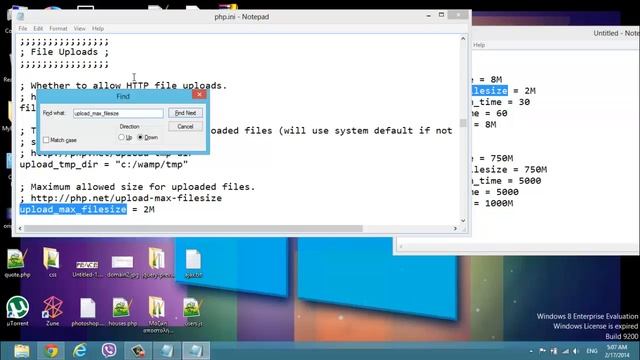Screen dimensions: 640x360
Task: Open the Help menu in php.ini Notepad
Action: pyautogui.click(x=98, y=29)
